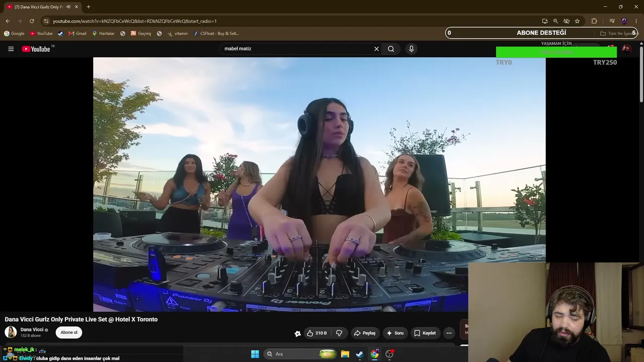View site information icon in address bar
The height and width of the screenshot is (362, 644).
coord(46,21)
